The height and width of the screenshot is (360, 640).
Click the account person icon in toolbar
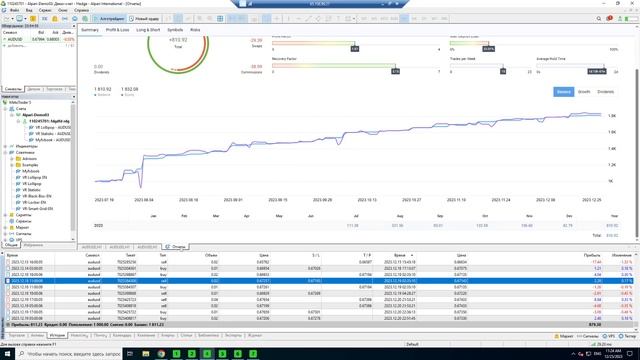click(620, 19)
